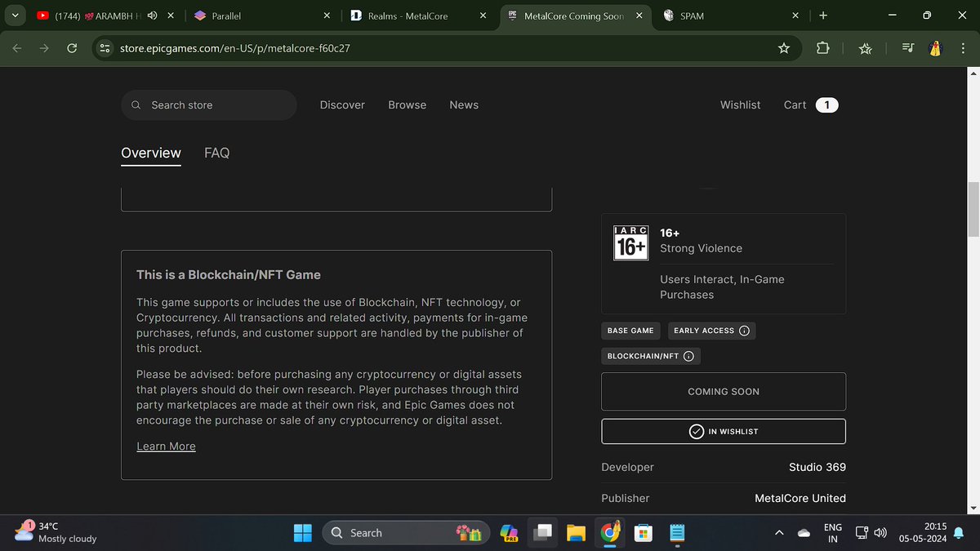Bookmark this page with star icon
The width and height of the screenshot is (980, 551).
tap(784, 49)
